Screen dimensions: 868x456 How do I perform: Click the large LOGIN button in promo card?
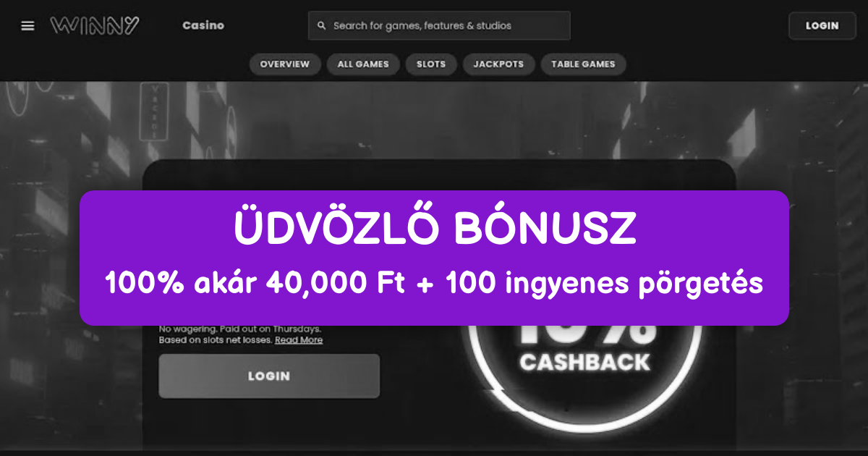click(x=269, y=376)
